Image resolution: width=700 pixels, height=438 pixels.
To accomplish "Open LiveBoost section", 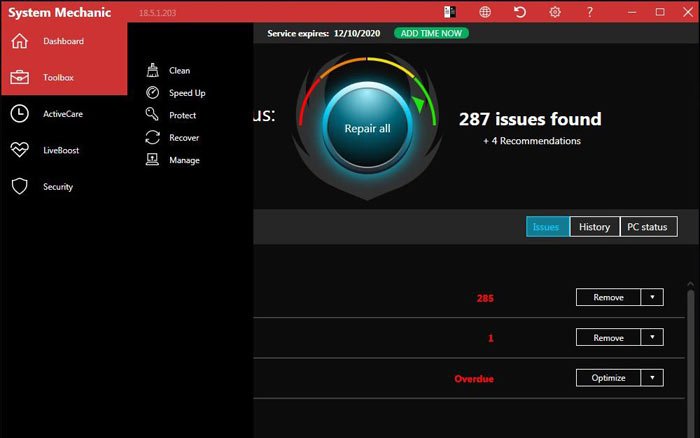I will [x=61, y=150].
